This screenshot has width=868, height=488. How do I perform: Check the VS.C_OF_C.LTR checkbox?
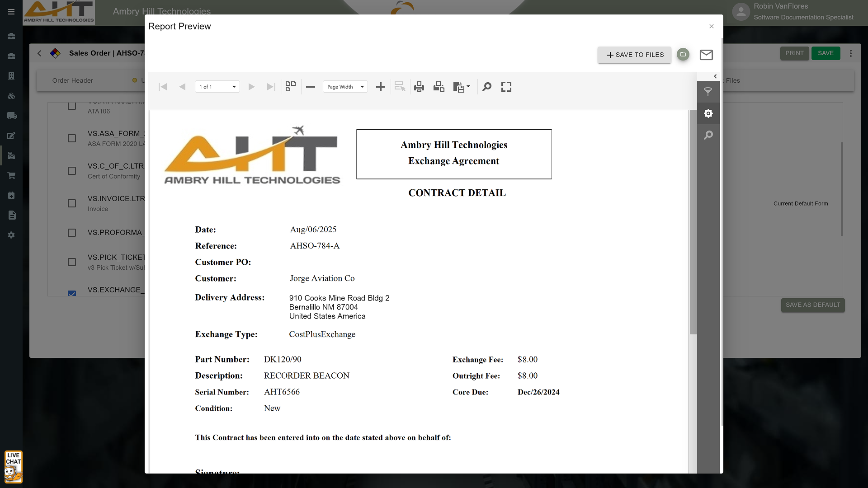pos(72,171)
